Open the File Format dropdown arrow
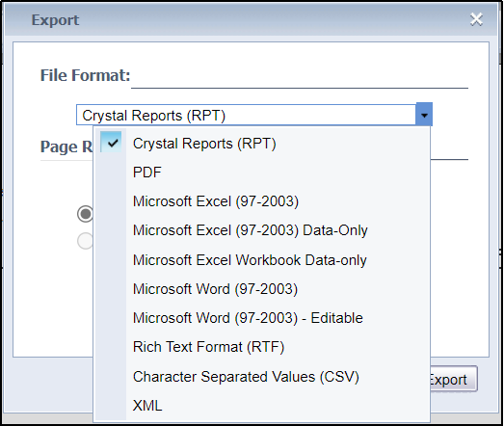504x426 pixels. coord(424,115)
